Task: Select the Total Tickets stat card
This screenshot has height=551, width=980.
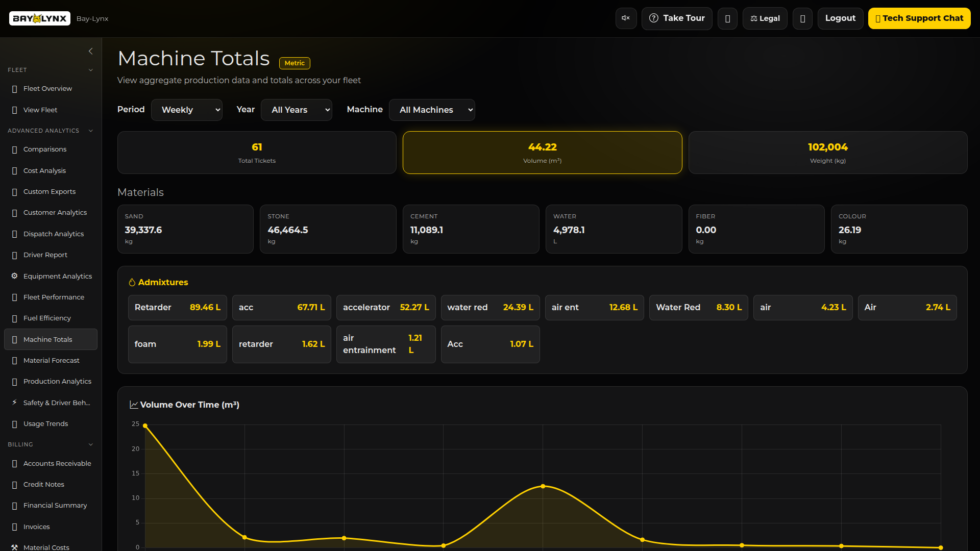Action: [x=257, y=153]
